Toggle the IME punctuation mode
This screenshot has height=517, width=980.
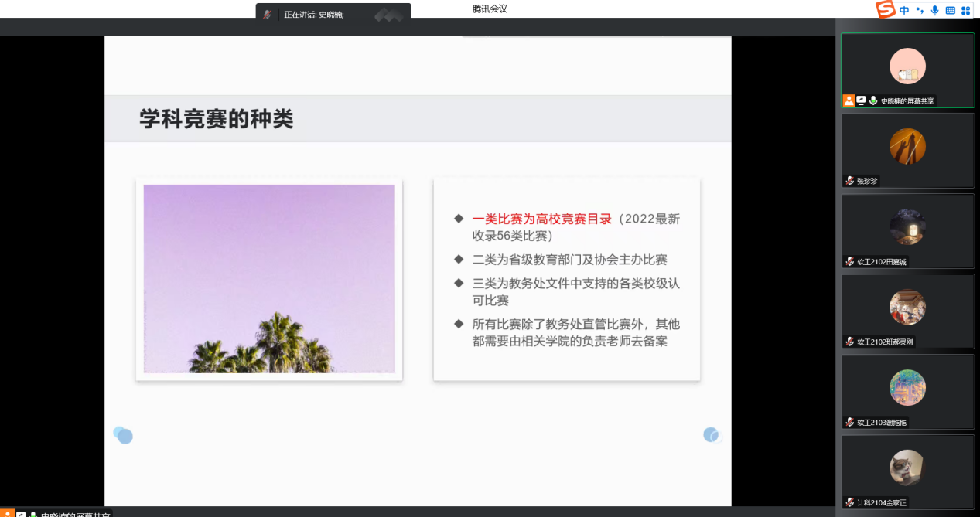click(920, 10)
